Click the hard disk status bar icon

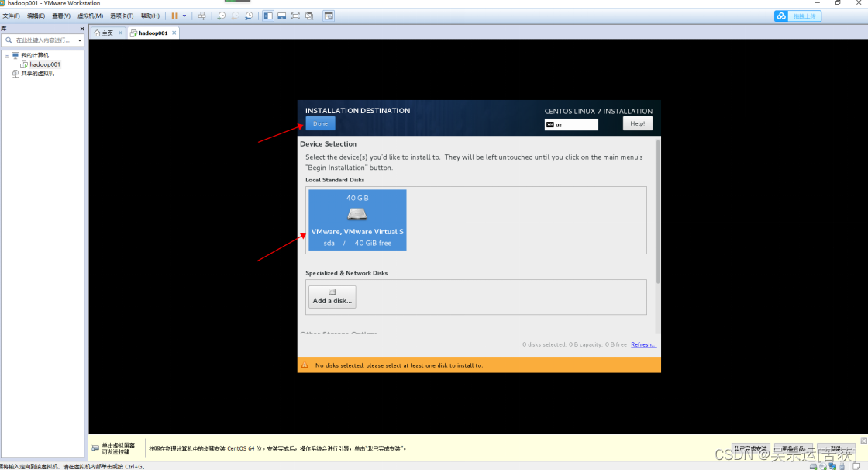[813, 467]
